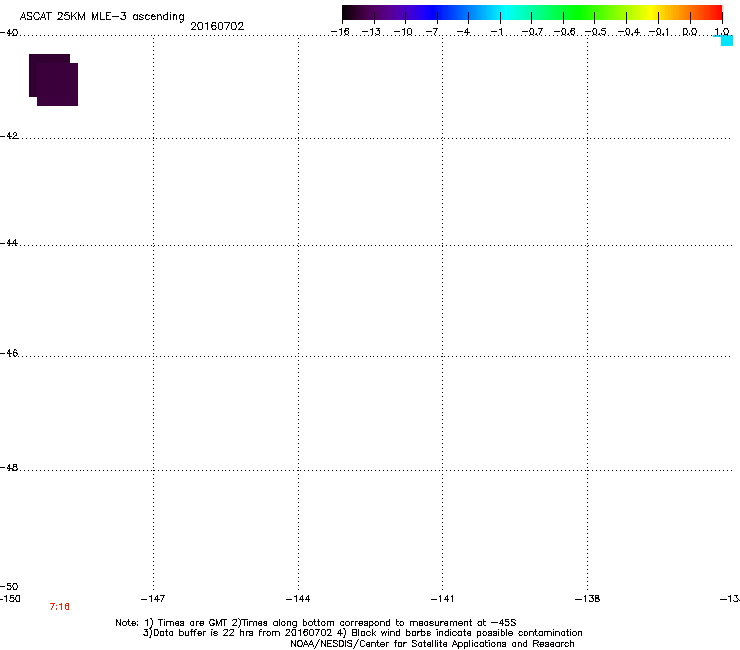Click the 0.0 color scale value
Viewport: 740px width, 650px height.
coord(690,32)
